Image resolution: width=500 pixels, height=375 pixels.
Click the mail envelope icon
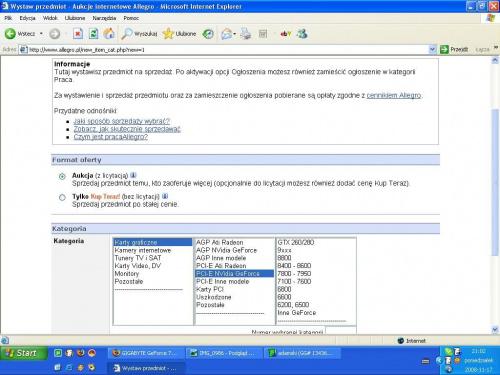tap(226, 33)
